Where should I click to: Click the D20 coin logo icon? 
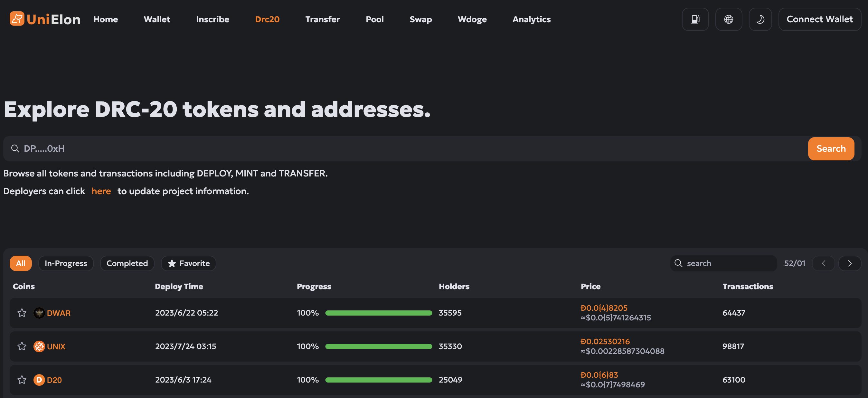pyautogui.click(x=39, y=380)
